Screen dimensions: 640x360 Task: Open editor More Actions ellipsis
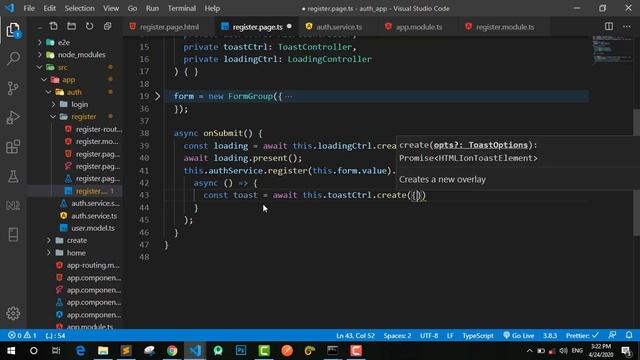tap(627, 27)
